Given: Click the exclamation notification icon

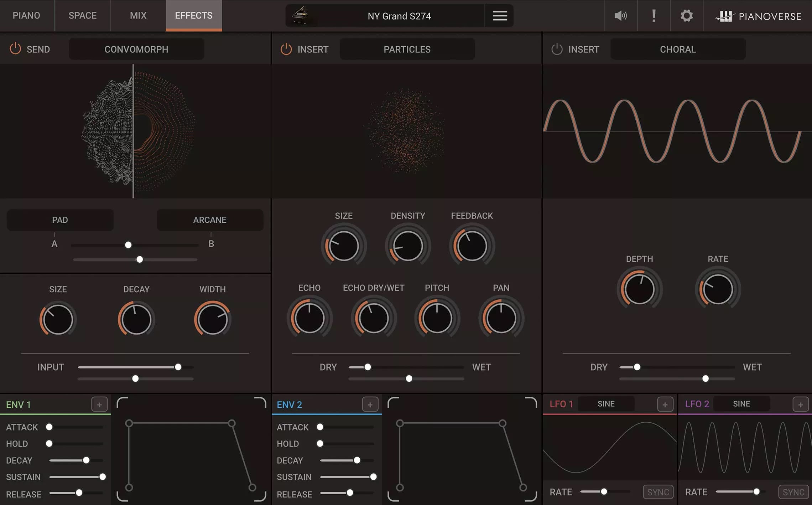Looking at the screenshot, I should tap(654, 16).
